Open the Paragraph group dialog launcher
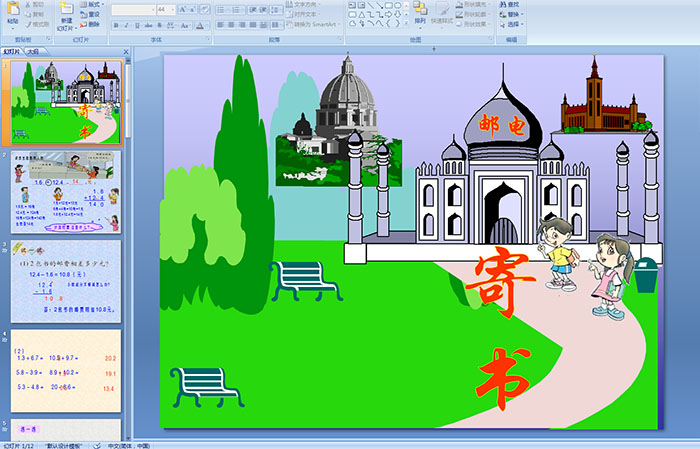 (340, 40)
